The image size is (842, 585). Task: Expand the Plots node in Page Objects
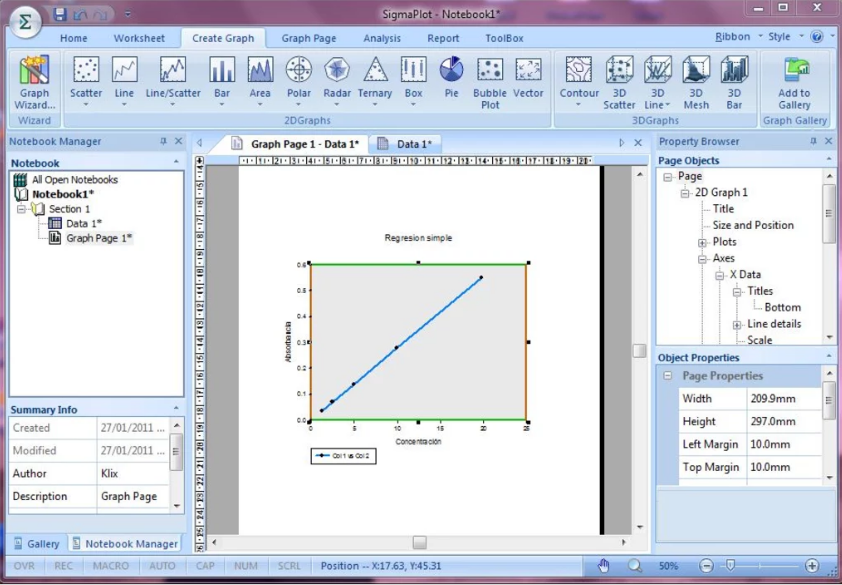click(x=702, y=242)
